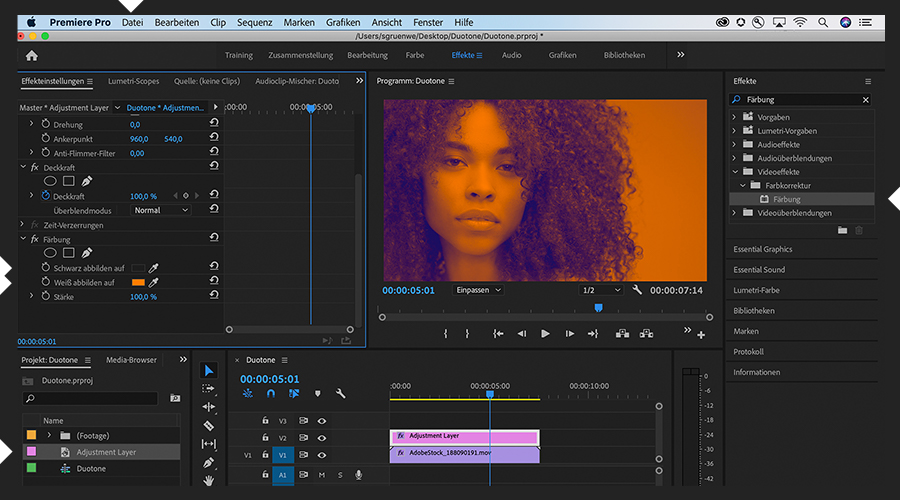This screenshot has height=500, width=900.
Task: Toggle the Deckkraft animation stopwatch
Action: point(46,196)
